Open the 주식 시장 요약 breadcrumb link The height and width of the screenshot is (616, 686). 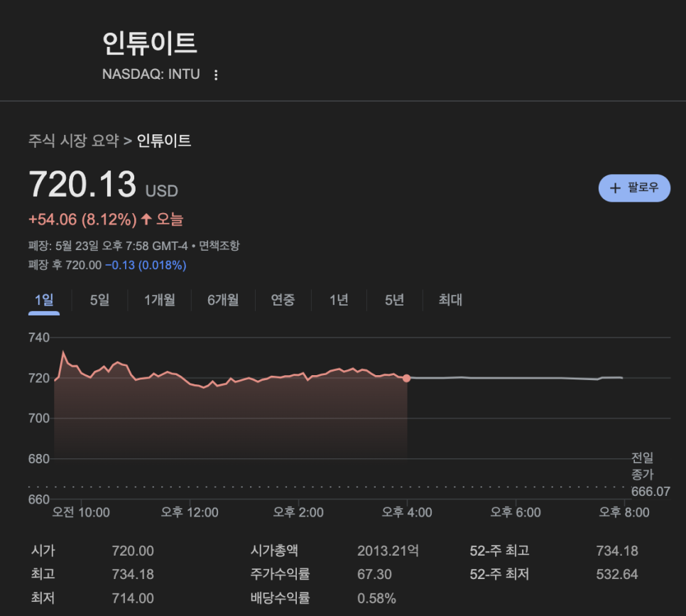pyautogui.click(x=74, y=141)
